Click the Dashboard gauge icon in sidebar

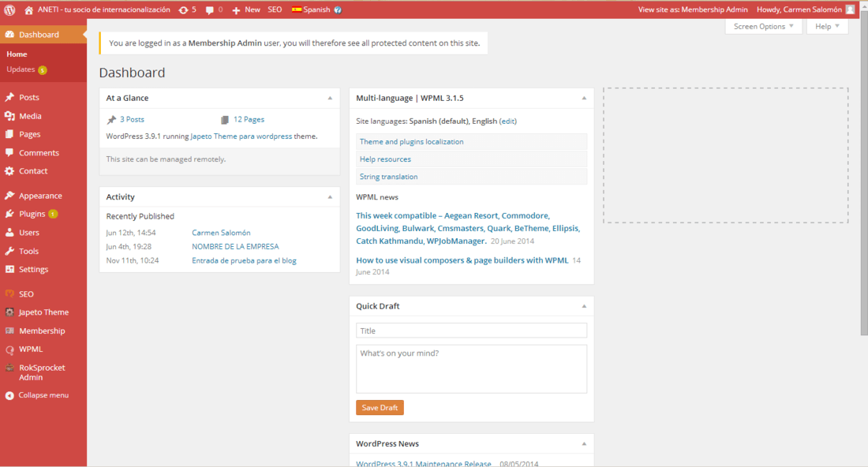(x=9, y=34)
